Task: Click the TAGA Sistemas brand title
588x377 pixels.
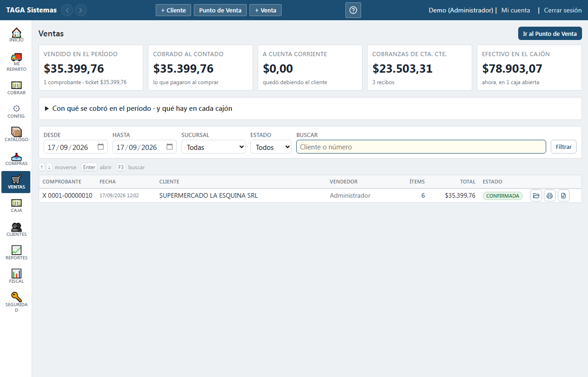Action: (32, 10)
